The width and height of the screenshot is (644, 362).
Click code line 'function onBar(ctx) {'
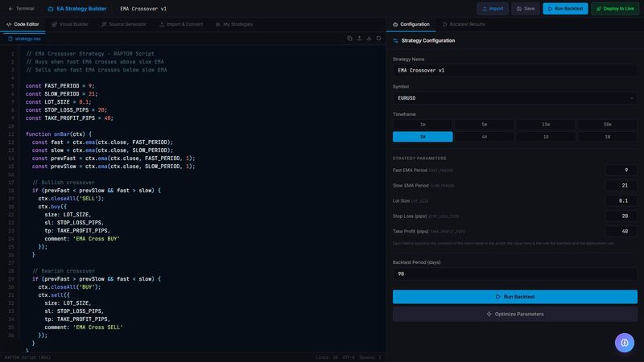[59, 134]
